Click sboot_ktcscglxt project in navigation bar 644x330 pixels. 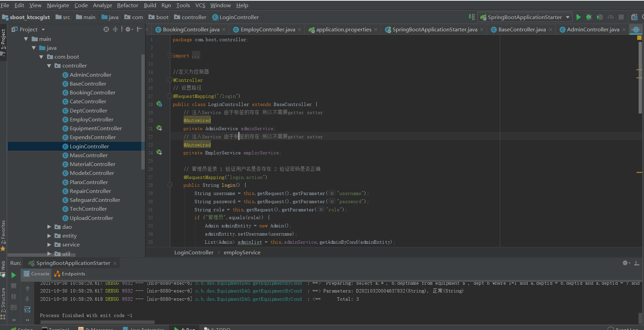point(26,17)
